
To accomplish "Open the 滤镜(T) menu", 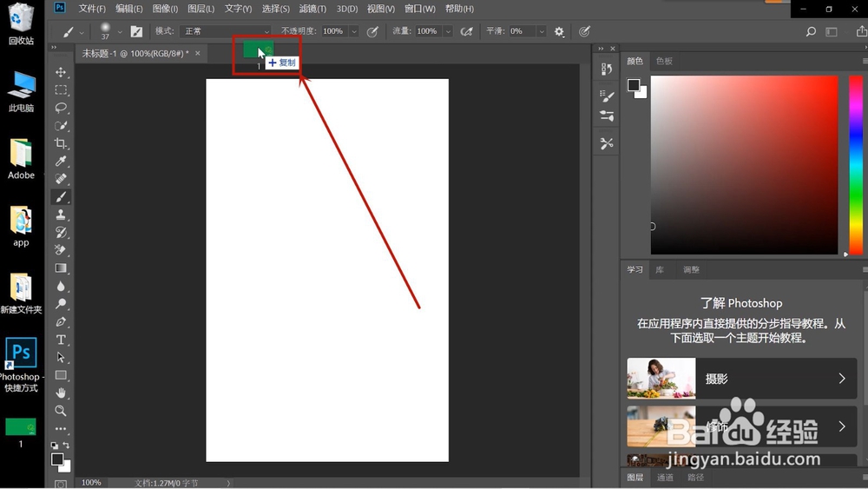I will (x=312, y=9).
